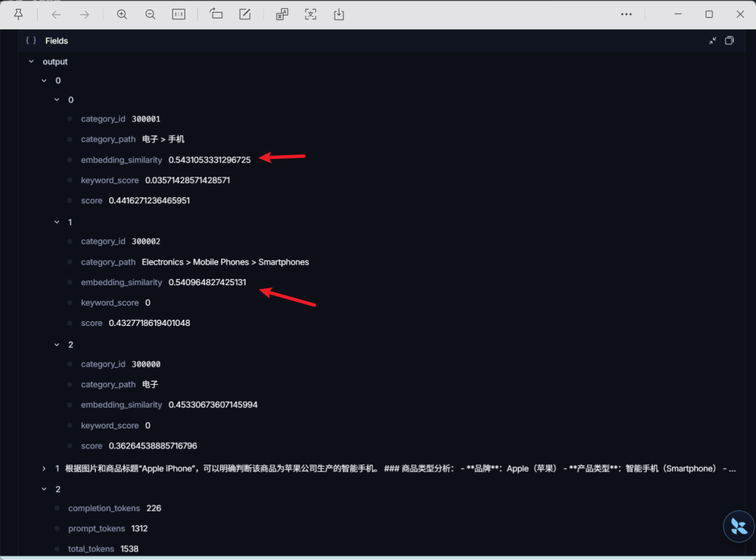Pin the window with the pin icon
Screen dimensions: 756x560
tap(18, 14)
